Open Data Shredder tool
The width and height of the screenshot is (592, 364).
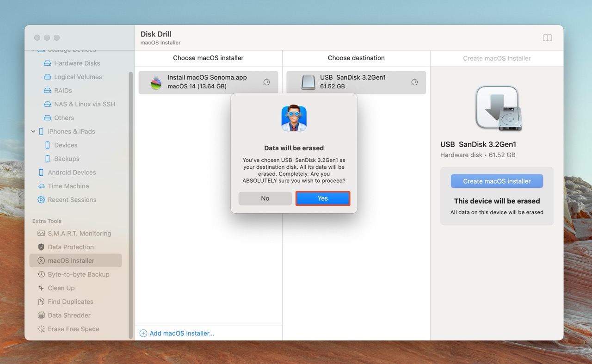coord(69,315)
